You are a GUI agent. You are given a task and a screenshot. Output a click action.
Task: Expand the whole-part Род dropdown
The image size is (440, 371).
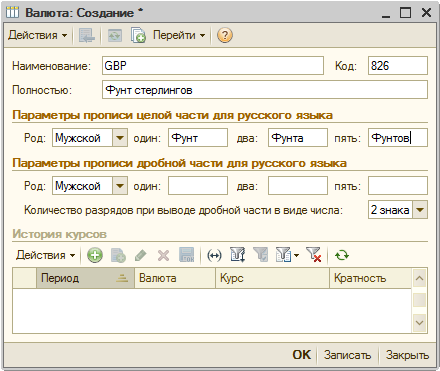pos(120,138)
